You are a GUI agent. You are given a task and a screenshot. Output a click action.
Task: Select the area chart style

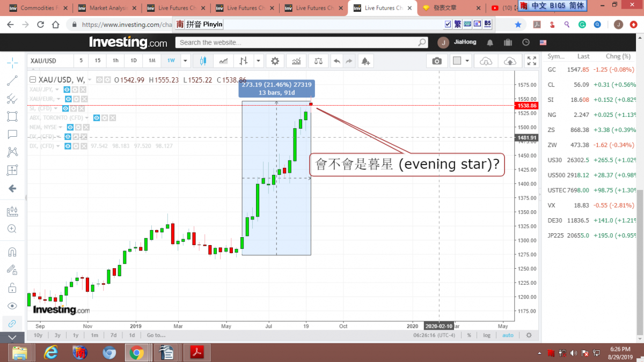tap(223, 61)
